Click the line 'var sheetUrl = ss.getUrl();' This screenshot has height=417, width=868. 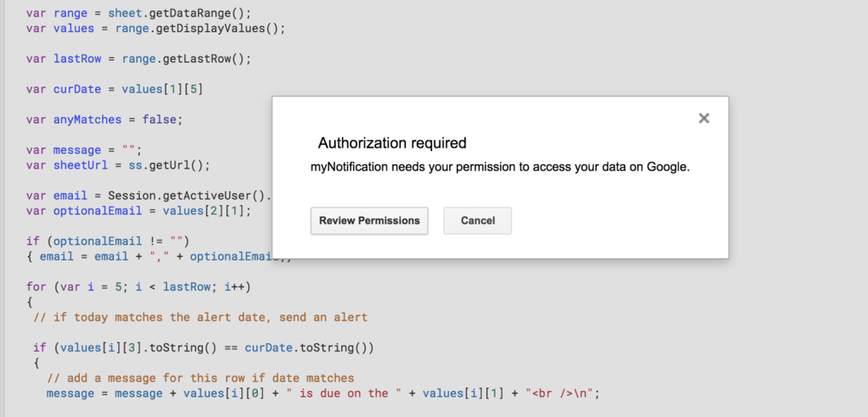(118, 165)
